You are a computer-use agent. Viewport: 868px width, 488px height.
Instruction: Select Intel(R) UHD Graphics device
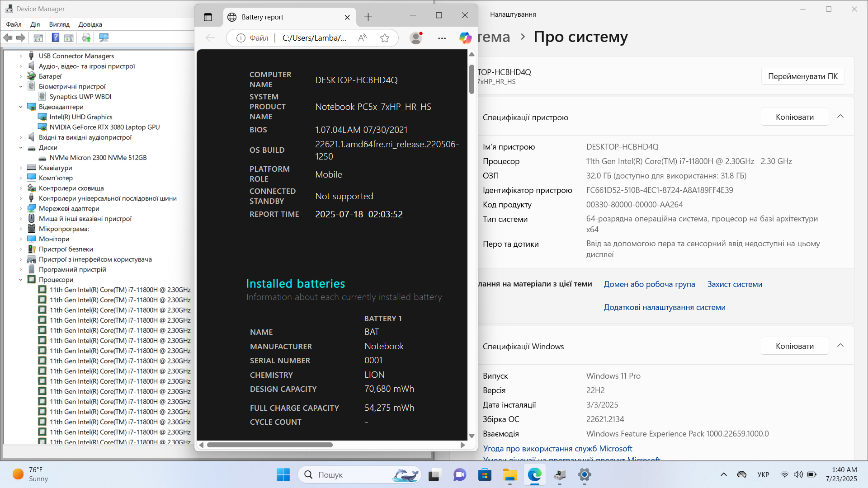tap(81, 117)
